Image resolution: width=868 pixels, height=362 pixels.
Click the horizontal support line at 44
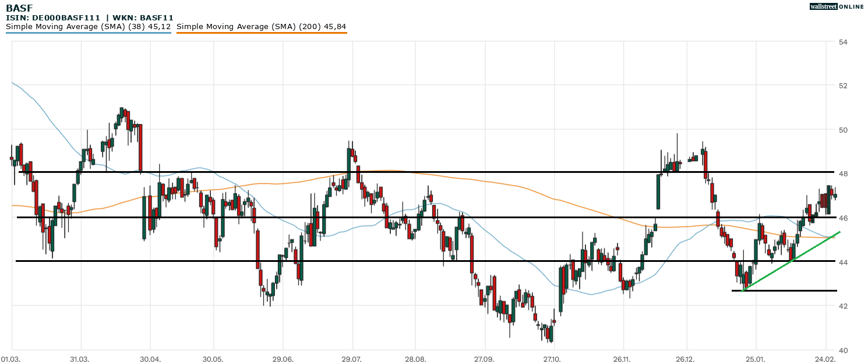click(x=426, y=261)
